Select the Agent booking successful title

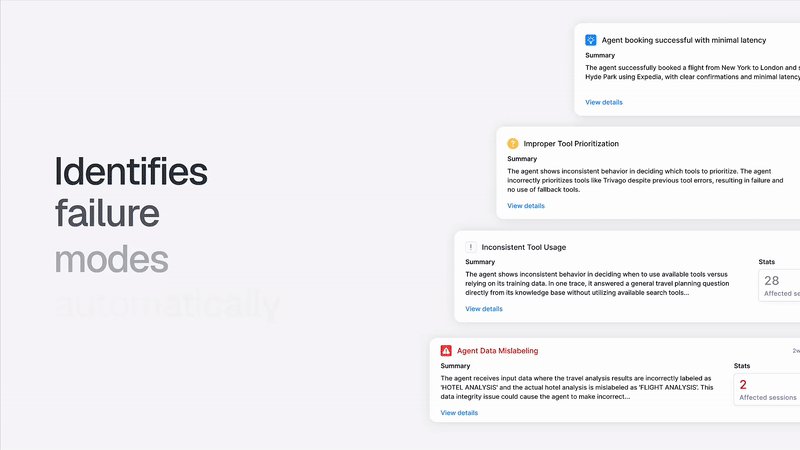(684, 40)
